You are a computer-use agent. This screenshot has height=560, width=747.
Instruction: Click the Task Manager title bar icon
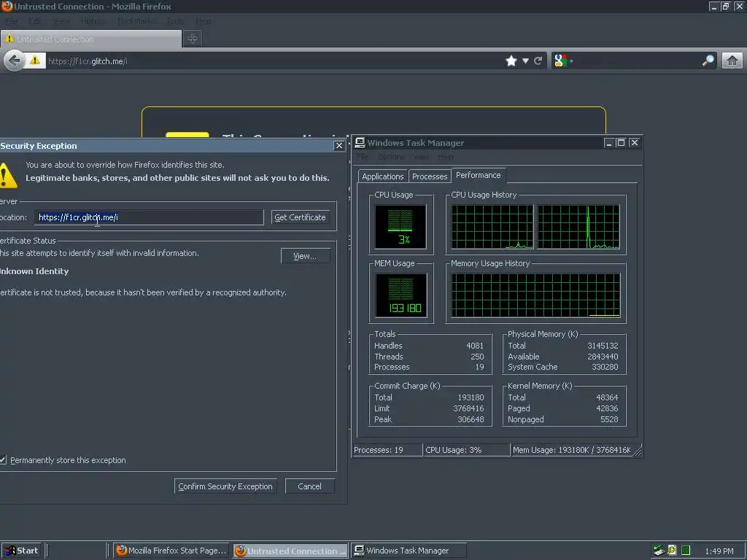tap(360, 142)
